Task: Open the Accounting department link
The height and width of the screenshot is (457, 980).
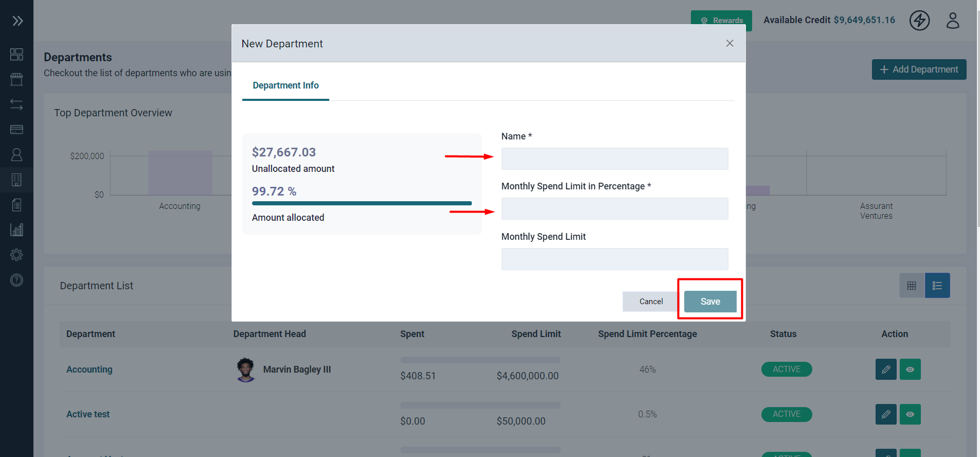Action: pos(90,370)
